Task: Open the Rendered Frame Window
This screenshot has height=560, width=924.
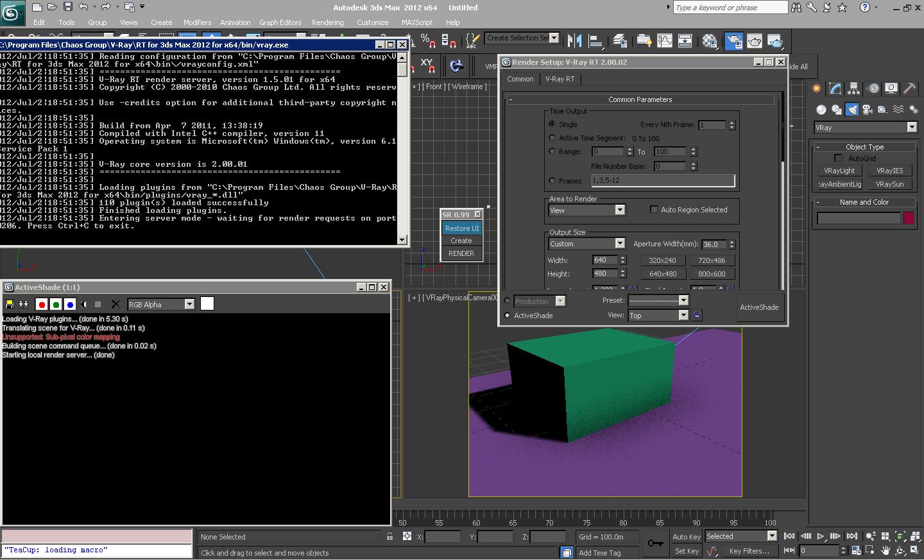Action: pyautogui.click(x=755, y=41)
